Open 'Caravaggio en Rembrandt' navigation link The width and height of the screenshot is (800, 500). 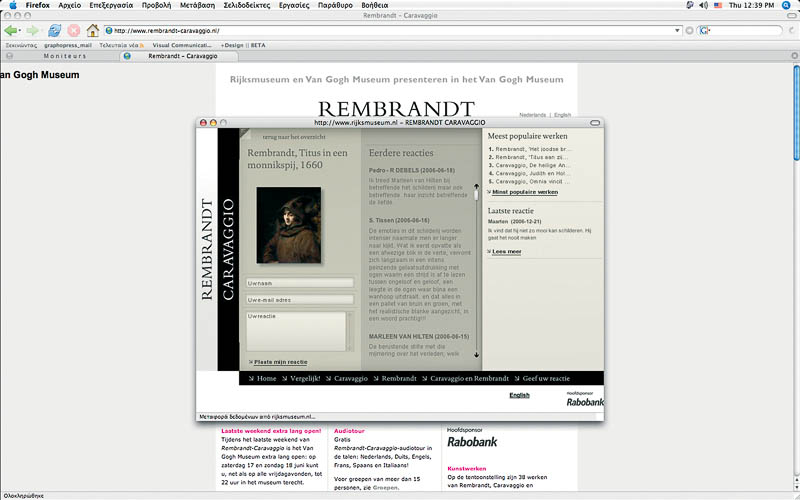[469, 379]
